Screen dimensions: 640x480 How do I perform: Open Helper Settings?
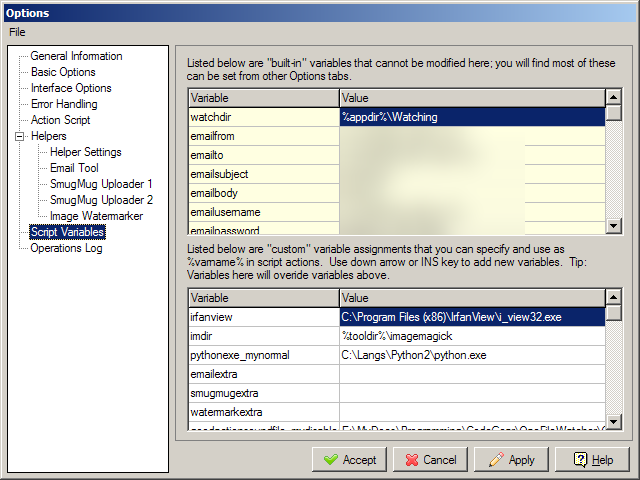click(86, 152)
